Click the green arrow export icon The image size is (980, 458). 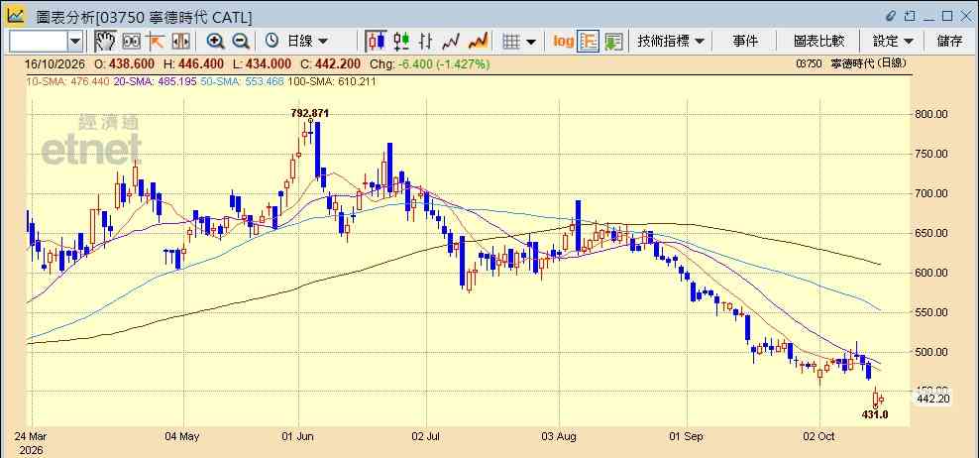pos(613,42)
